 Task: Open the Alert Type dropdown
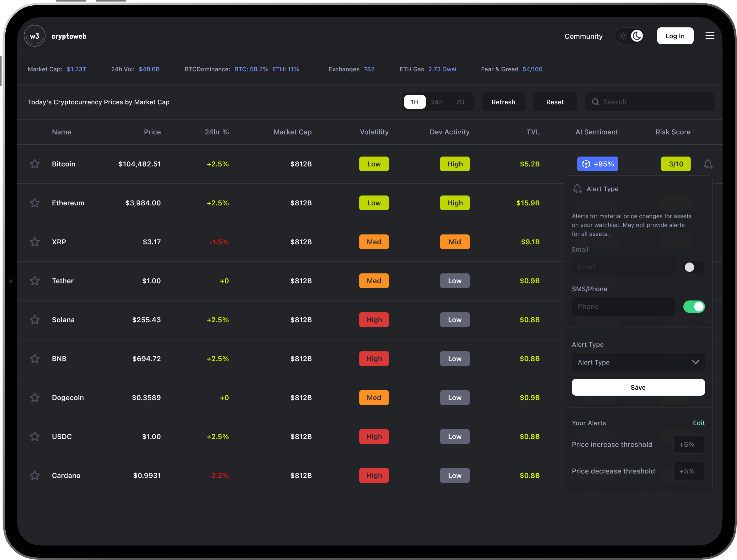[x=638, y=362]
